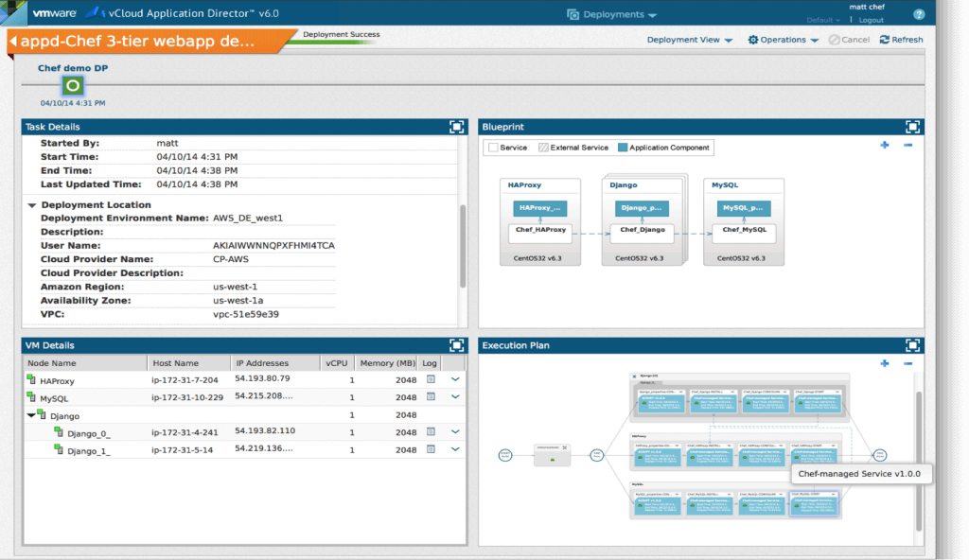
Task: Select the Chef_Django node in Blueprint
Action: click(643, 229)
